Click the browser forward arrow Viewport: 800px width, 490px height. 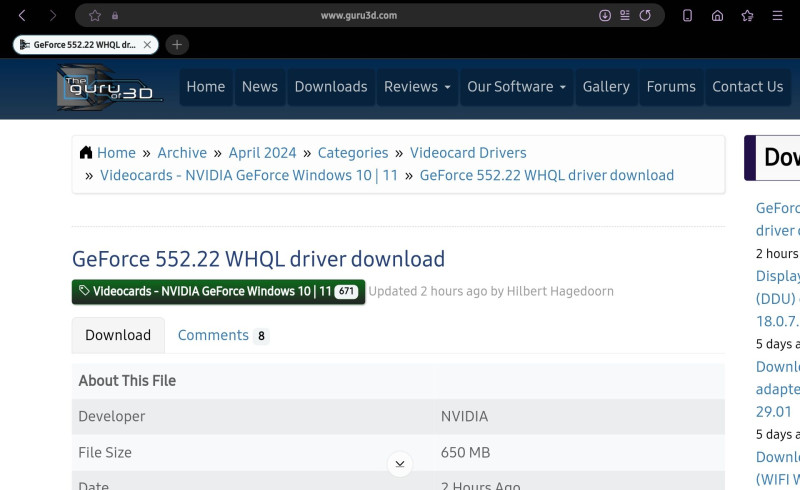click(53, 15)
